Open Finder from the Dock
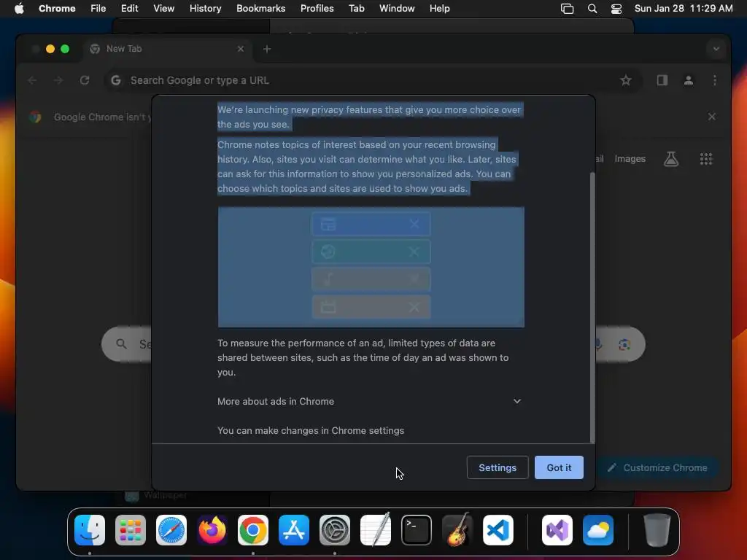The image size is (747, 560). 90,530
